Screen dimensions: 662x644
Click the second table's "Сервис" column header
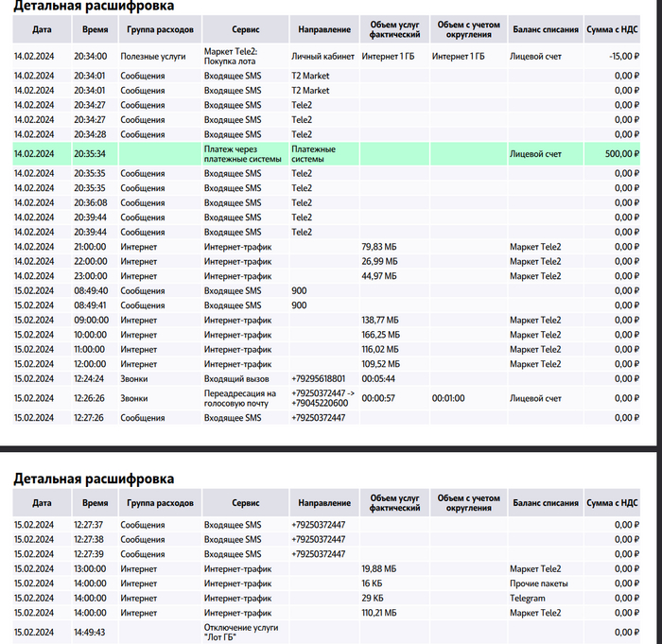tap(245, 503)
